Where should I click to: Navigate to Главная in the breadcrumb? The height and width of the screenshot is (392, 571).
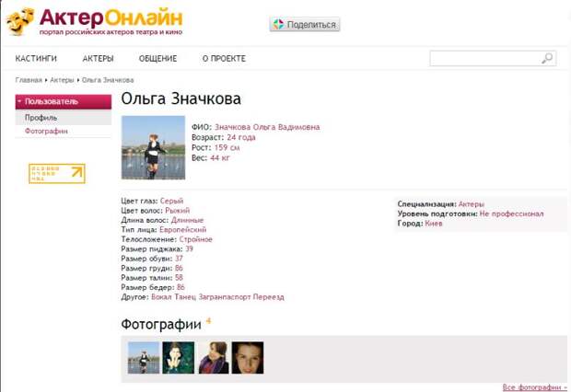click(29, 80)
